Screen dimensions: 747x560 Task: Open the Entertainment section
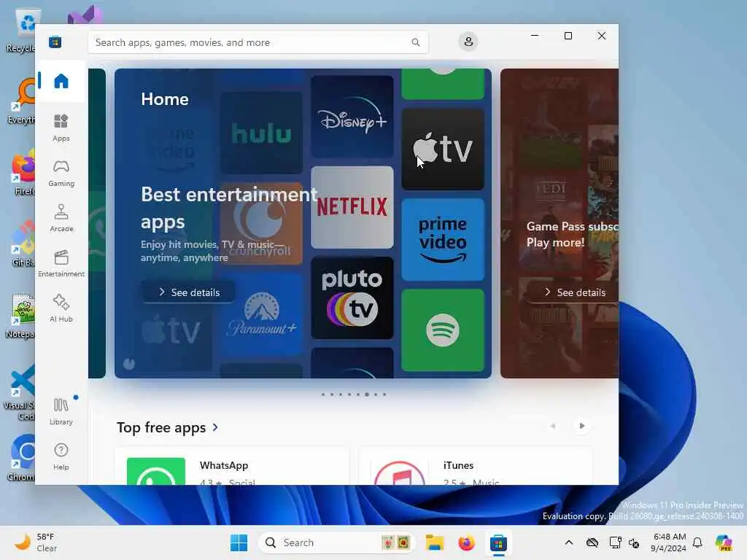(x=61, y=263)
